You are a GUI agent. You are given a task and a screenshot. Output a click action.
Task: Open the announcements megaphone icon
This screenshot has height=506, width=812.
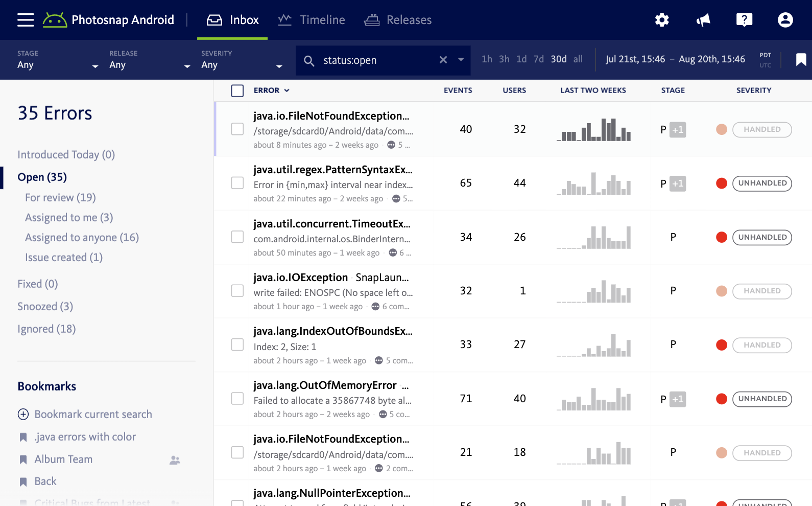[x=703, y=20]
